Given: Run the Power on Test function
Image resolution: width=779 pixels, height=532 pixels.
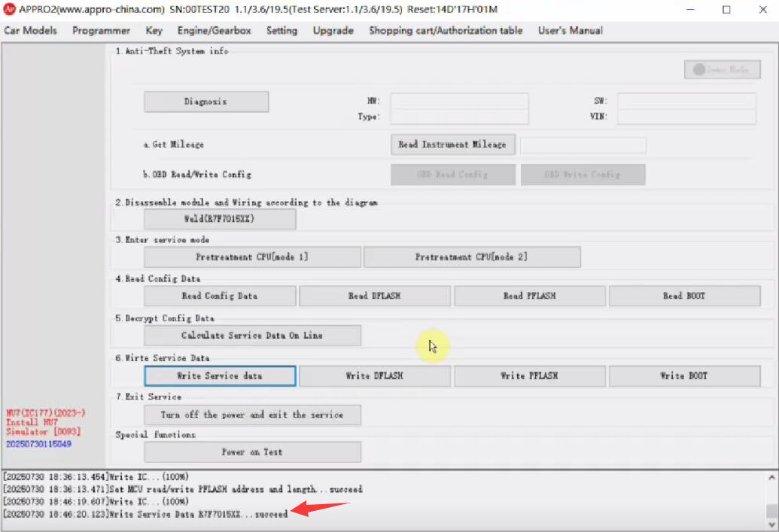Looking at the screenshot, I should coord(252,452).
